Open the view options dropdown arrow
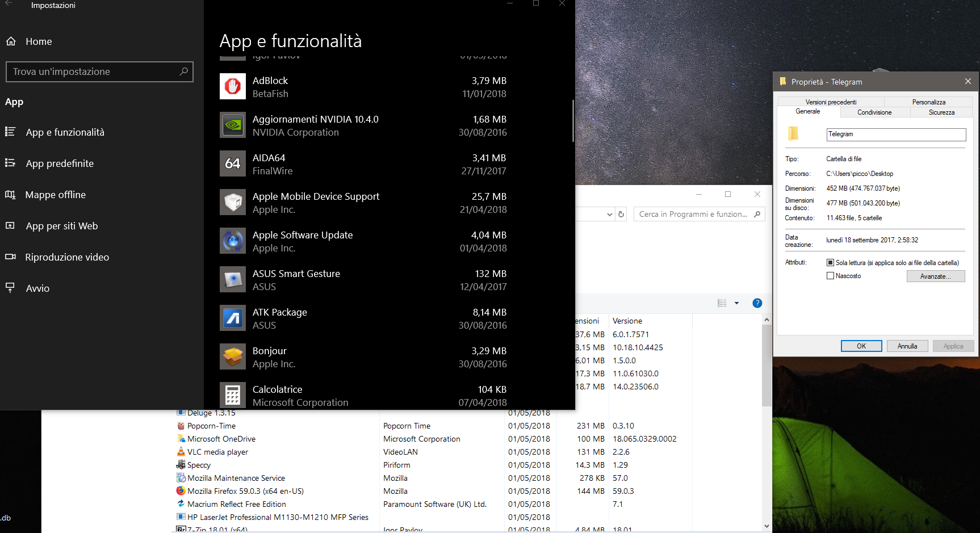 (736, 303)
